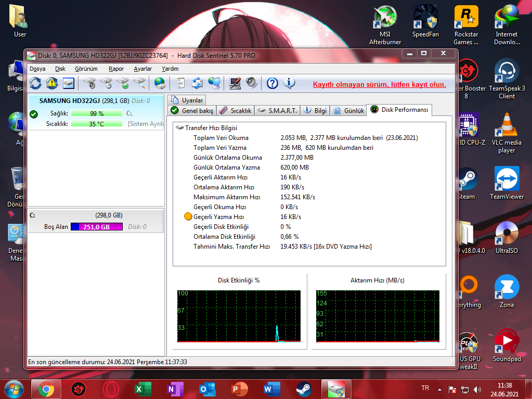This screenshot has width=532, height=399.
Task: Click the globe-with-disk toolbar icon
Action: (160, 83)
